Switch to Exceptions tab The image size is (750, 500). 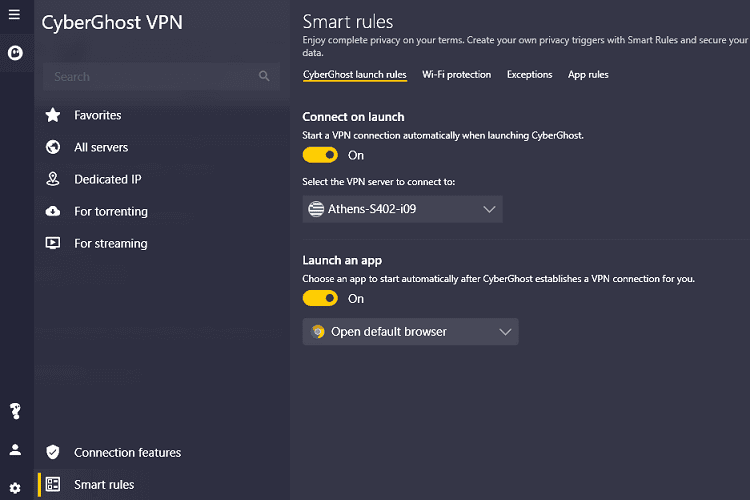click(x=529, y=75)
